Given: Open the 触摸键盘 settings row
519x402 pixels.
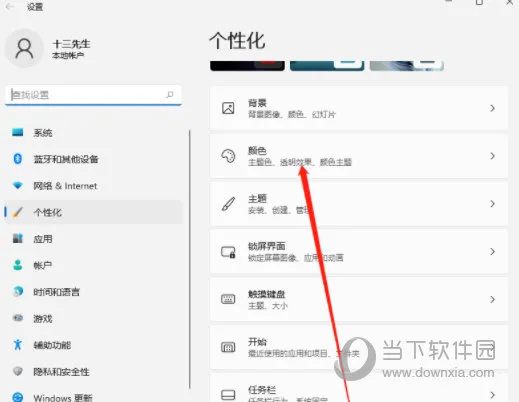Looking at the screenshot, I should [359, 299].
